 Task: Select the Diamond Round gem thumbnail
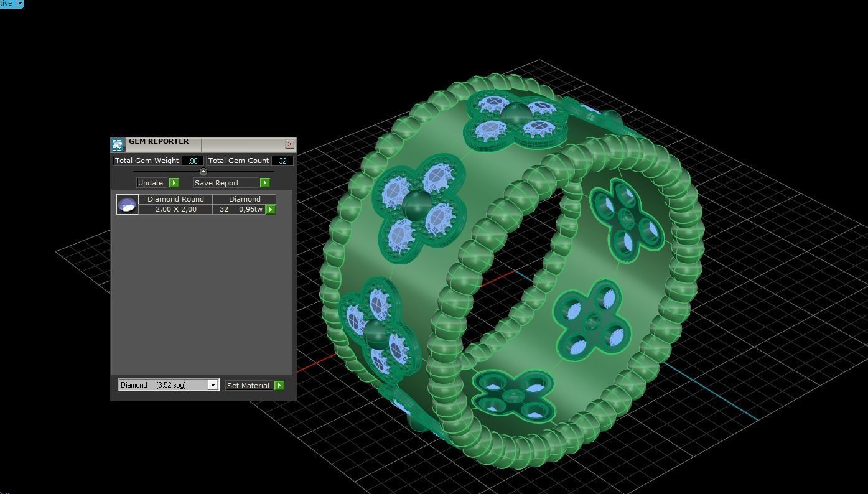(128, 204)
